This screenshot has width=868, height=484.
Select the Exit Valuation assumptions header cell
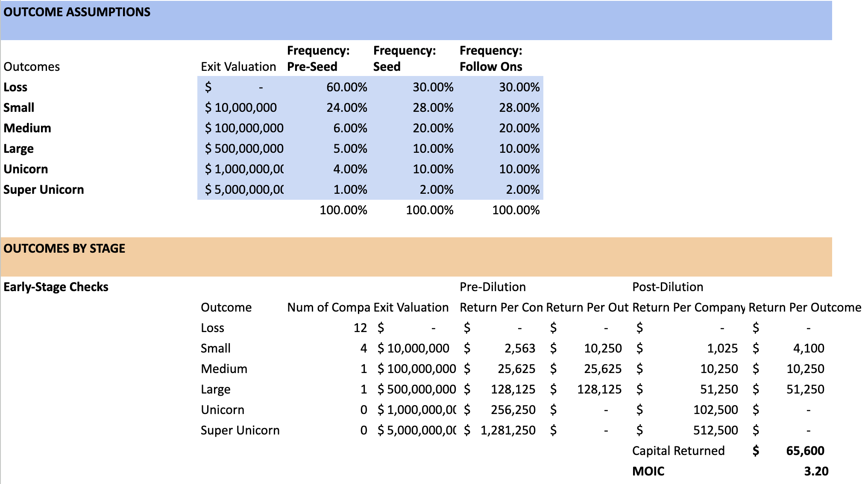[x=238, y=67]
